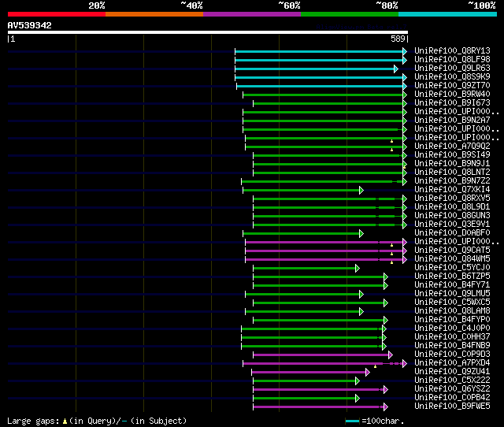Select the UniRef100_Q8LF98 hit label

tap(452, 60)
